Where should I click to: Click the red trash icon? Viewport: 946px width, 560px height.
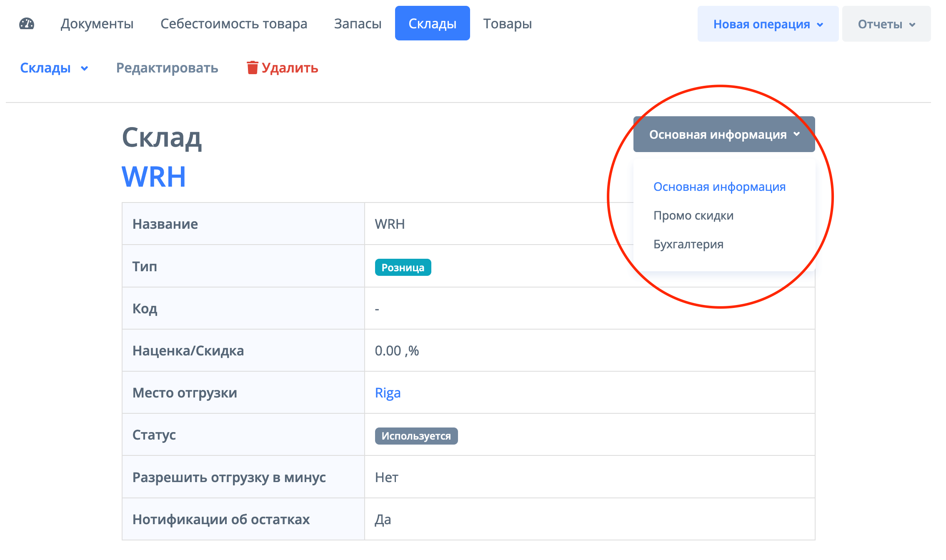pos(252,67)
